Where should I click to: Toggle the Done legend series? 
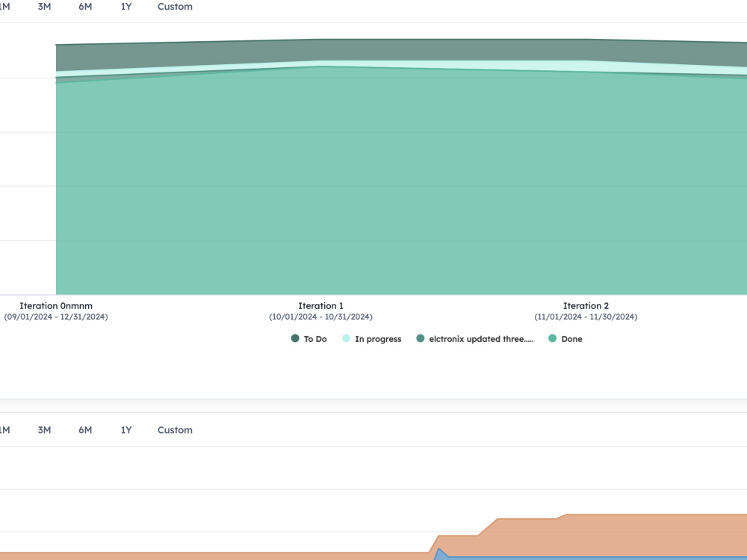[x=565, y=338]
